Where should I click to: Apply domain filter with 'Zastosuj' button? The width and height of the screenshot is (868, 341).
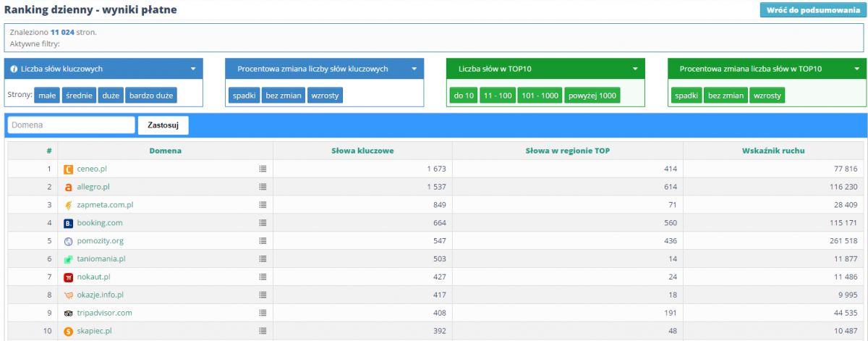163,125
